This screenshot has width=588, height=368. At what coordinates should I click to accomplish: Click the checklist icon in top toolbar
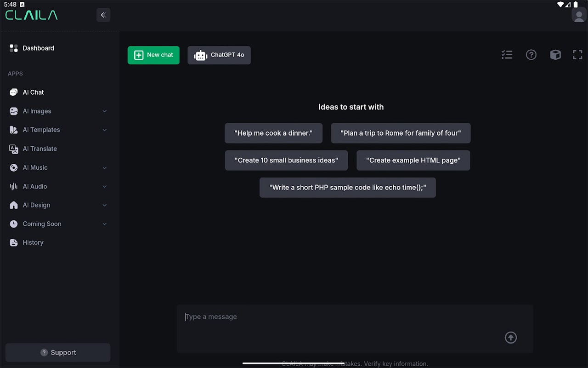507,55
